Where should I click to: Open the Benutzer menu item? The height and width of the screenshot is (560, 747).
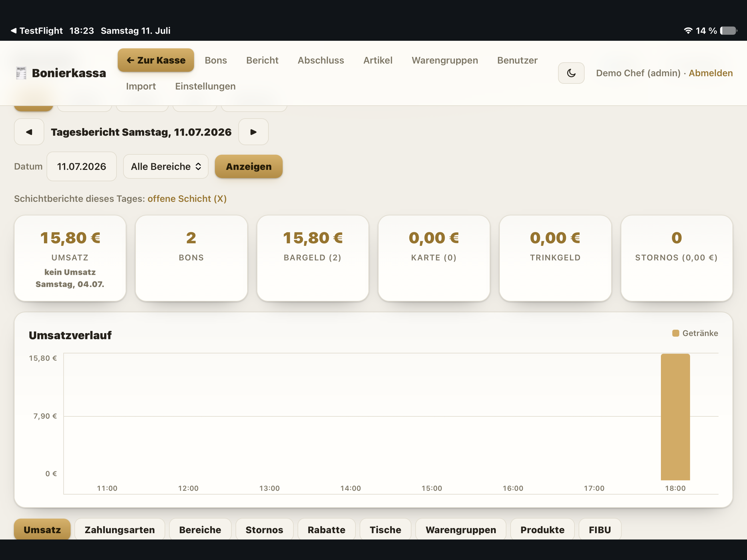[517, 60]
